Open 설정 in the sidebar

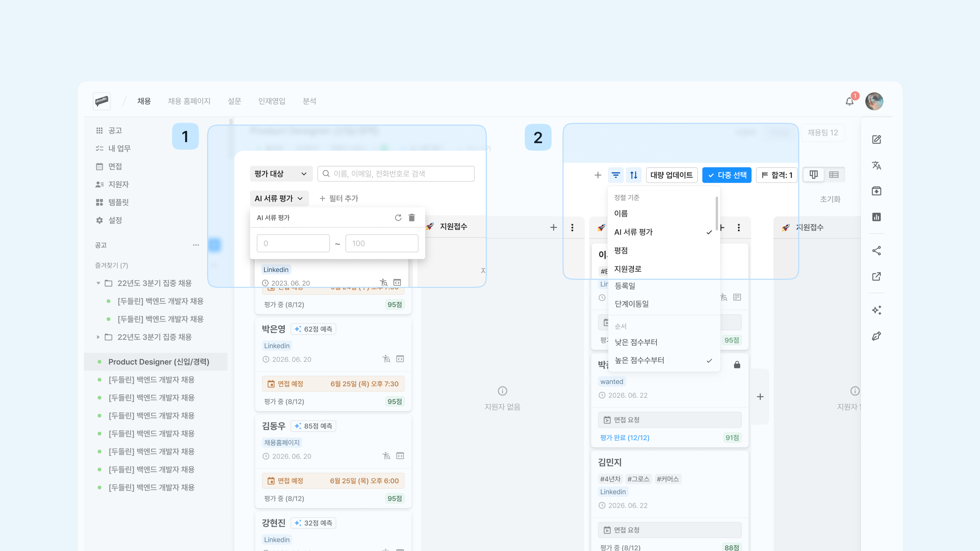(115, 220)
